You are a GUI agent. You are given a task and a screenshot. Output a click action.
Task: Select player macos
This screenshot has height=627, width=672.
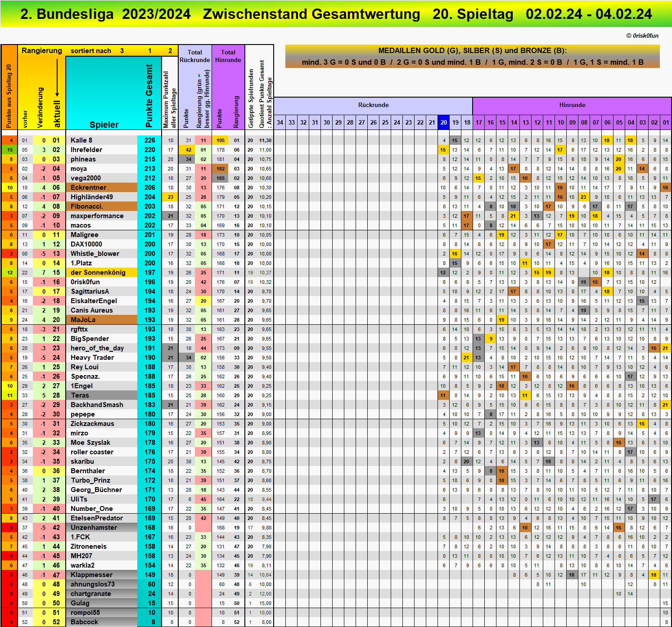[81, 225]
